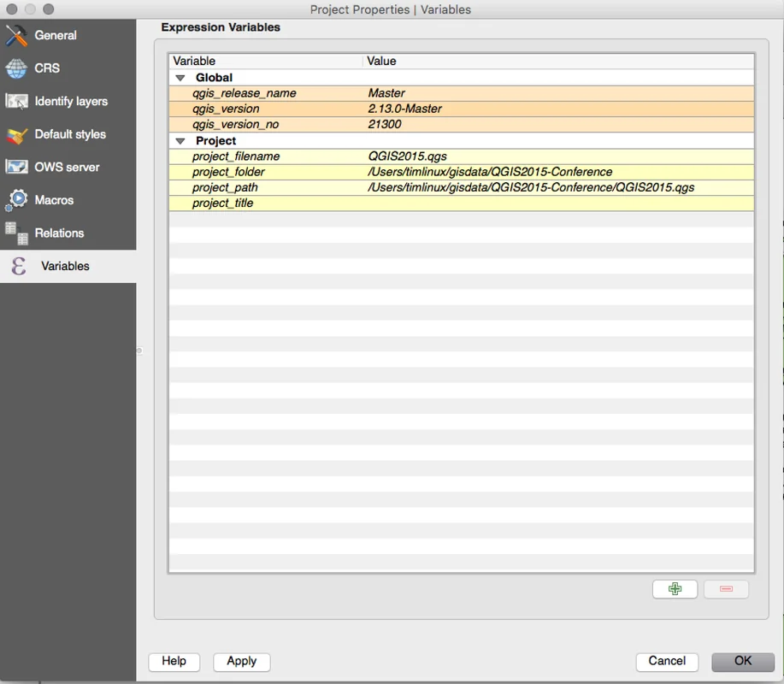The width and height of the screenshot is (784, 684).
Task: Collapse the Project variables group
Action: pos(180,141)
